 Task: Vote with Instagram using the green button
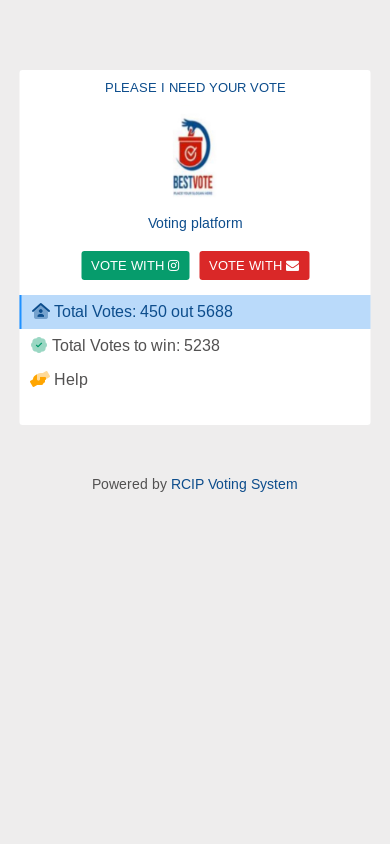point(136,265)
